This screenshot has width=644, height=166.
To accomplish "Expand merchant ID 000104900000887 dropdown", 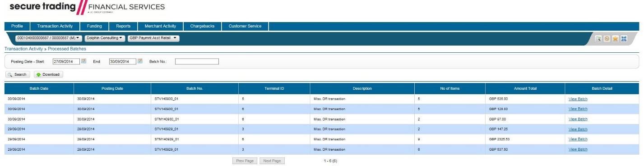I will pyautogui.click(x=48, y=38).
